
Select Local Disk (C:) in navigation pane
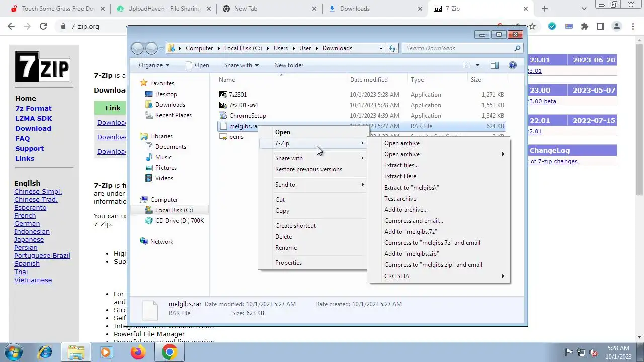tap(174, 210)
